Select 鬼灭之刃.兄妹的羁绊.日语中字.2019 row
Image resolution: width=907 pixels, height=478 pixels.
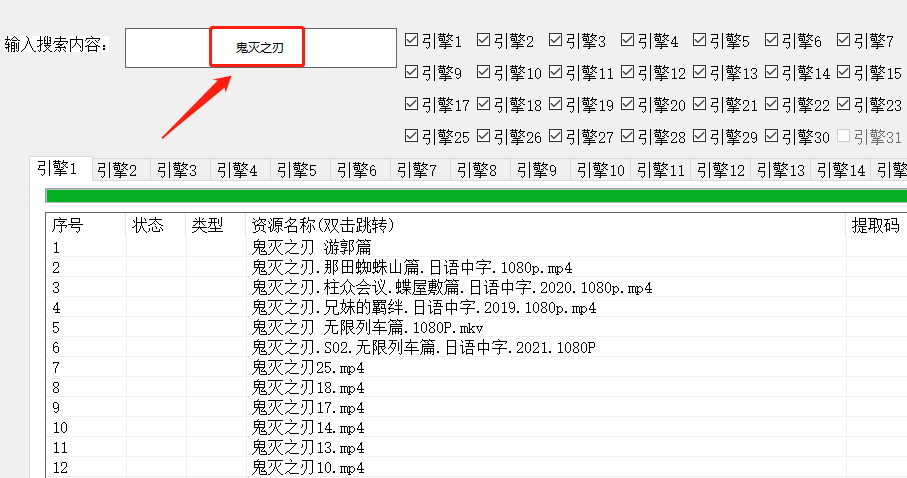476,308
